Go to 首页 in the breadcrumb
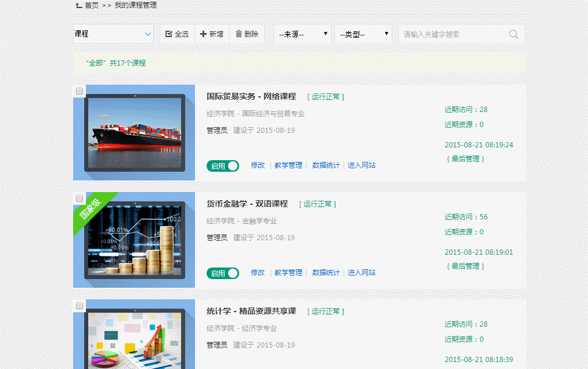The image size is (588, 369). pos(92,5)
